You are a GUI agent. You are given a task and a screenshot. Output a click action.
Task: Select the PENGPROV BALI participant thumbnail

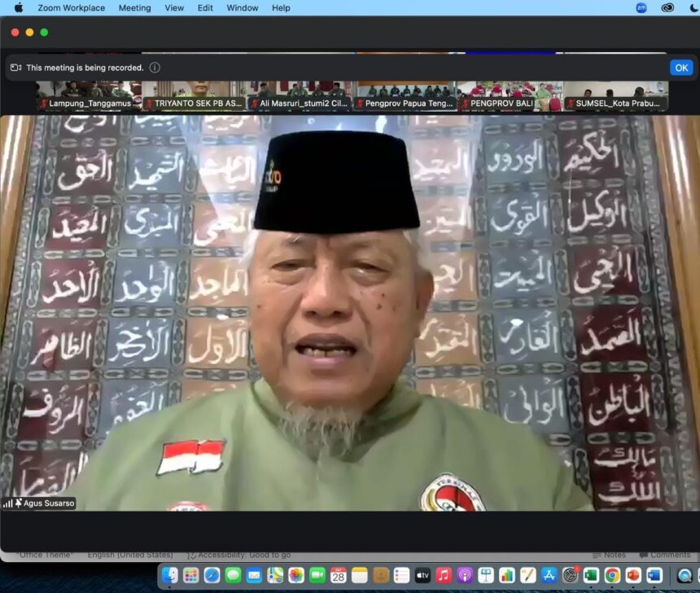click(510, 95)
